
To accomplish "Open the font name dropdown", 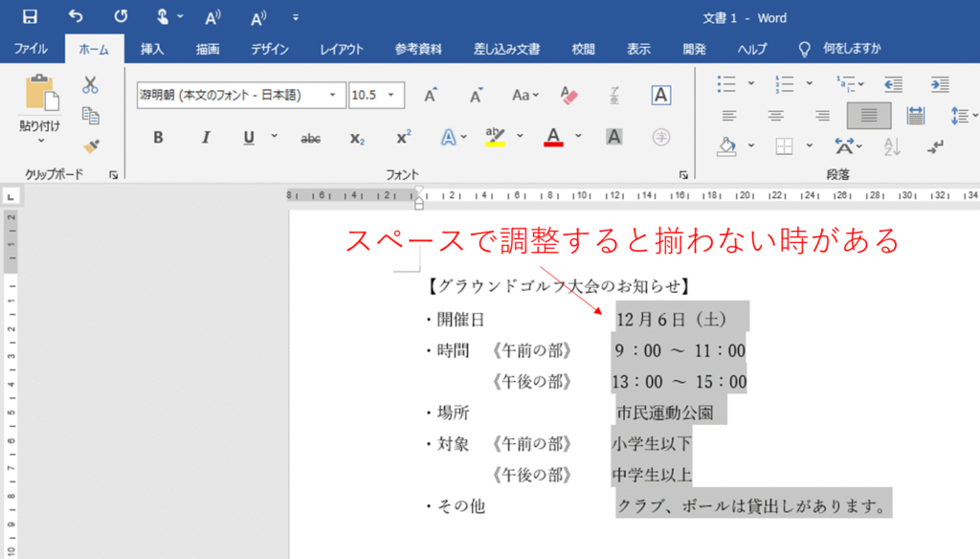I will (x=332, y=95).
